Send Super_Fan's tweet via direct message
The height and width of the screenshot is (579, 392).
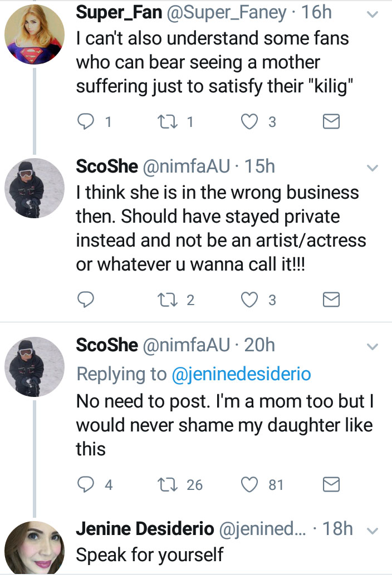(331, 122)
